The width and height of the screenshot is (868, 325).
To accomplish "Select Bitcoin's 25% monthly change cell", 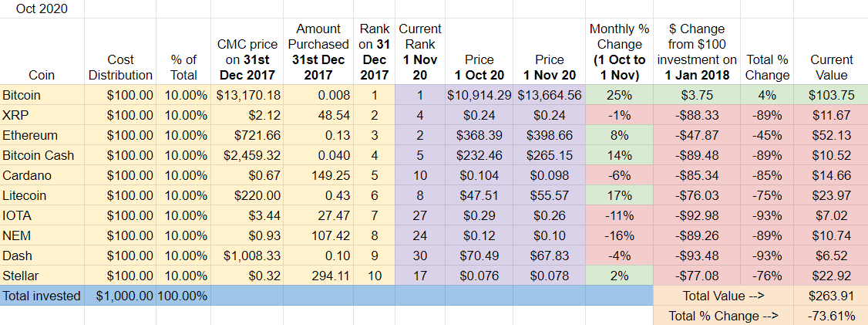I will pos(619,95).
